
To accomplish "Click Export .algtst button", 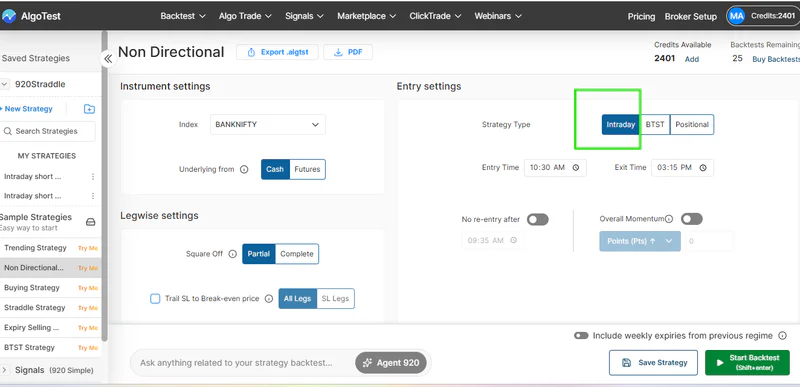I will click(277, 52).
